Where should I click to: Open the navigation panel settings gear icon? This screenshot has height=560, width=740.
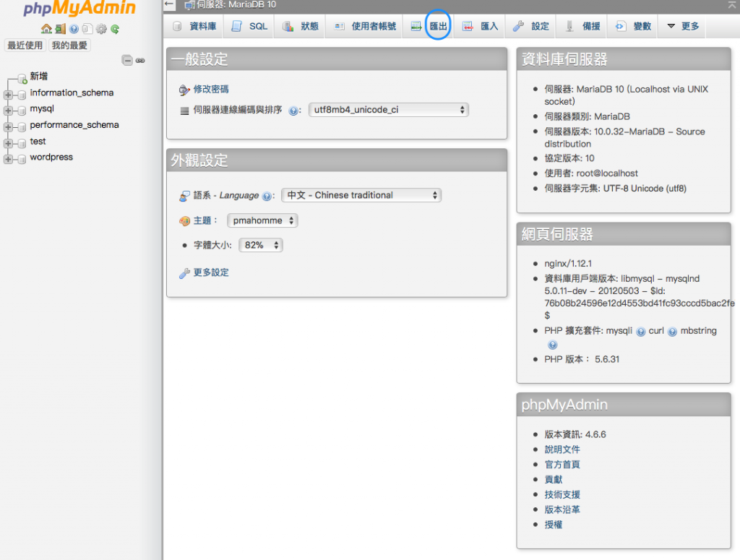[x=101, y=29]
